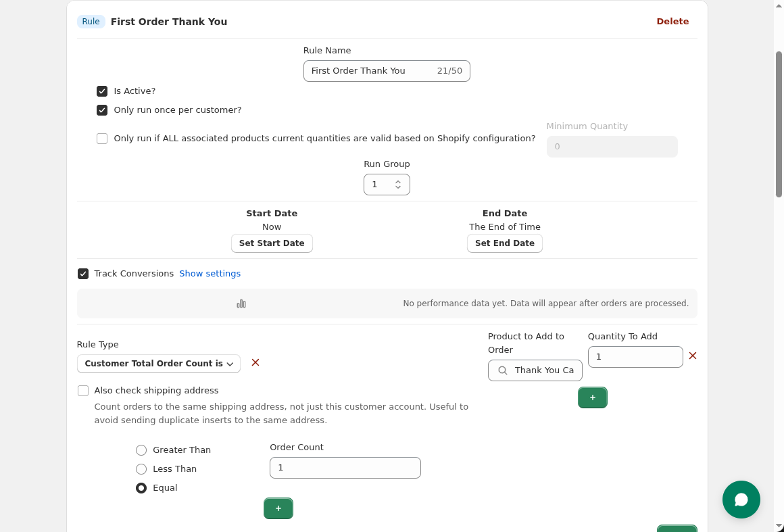Click the Rule badge label

click(x=91, y=21)
